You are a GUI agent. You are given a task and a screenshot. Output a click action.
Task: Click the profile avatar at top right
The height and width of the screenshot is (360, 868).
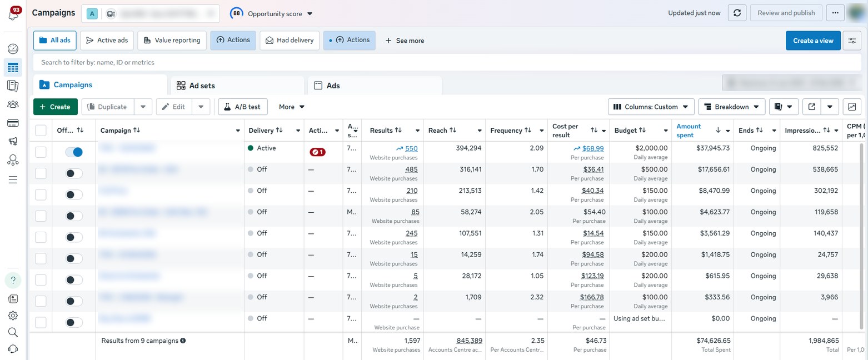pos(857,13)
